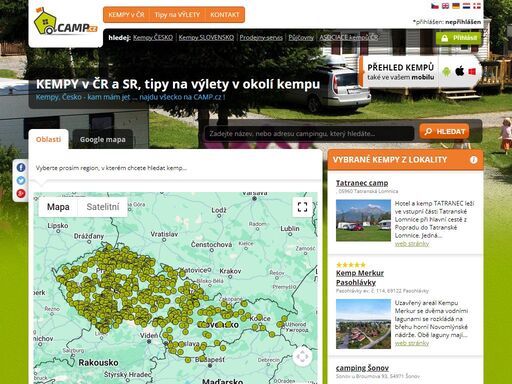Click the Rakousko label on the map
512x384 pixels.
(98, 363)
